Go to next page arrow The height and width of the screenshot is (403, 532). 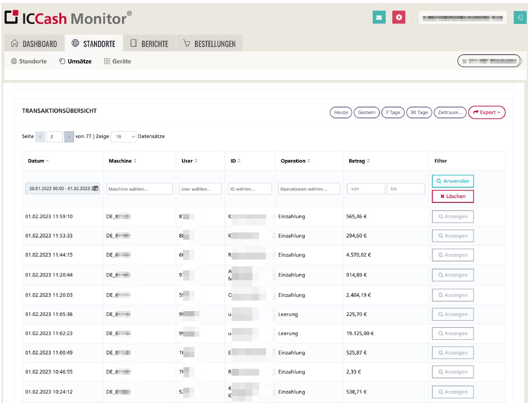(x=69, y=137)
